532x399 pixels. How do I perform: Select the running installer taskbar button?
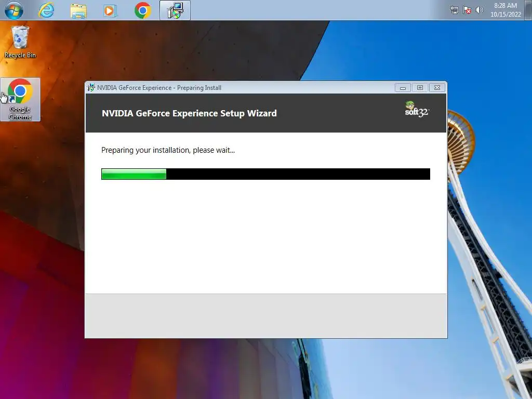pyautogui.click(x=175, y=10)
